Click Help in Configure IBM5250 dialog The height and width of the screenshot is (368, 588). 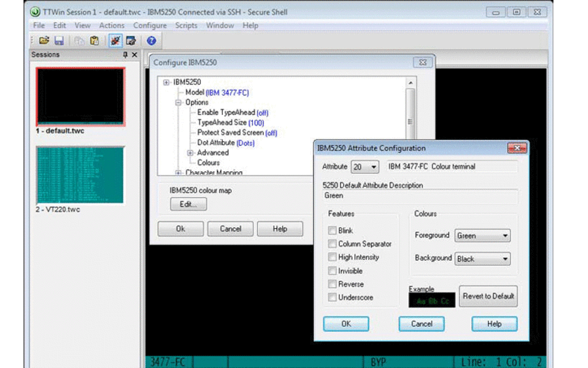[280, 229]
